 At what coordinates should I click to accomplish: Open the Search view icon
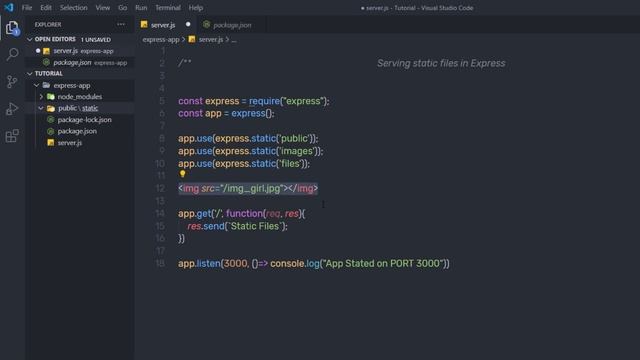(12, 54)
